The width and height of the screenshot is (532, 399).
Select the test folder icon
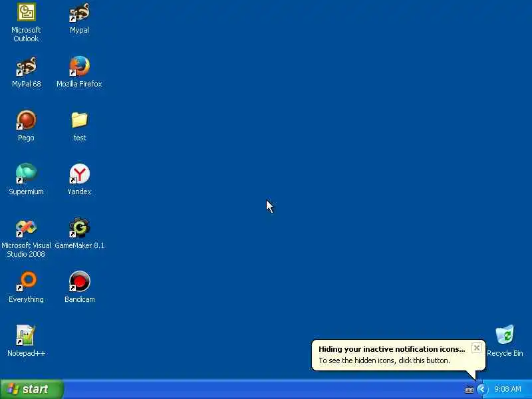click(x=79, y=120)
